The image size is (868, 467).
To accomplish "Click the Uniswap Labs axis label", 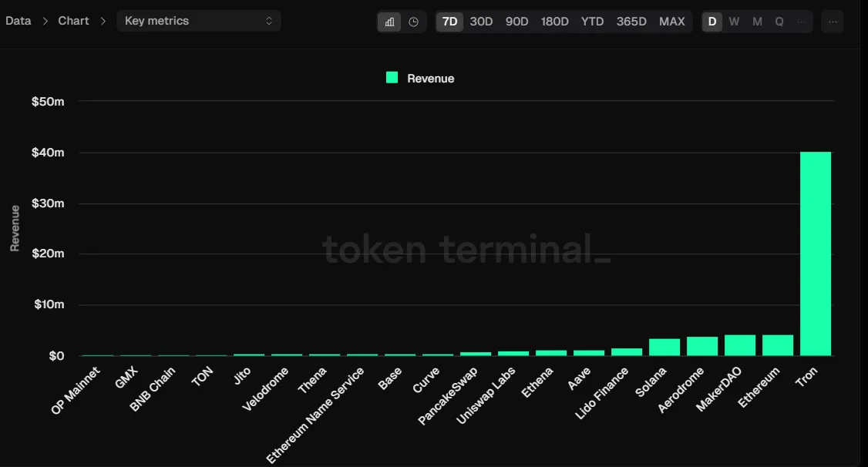I will pyautogui.click(x=486, y=395).
